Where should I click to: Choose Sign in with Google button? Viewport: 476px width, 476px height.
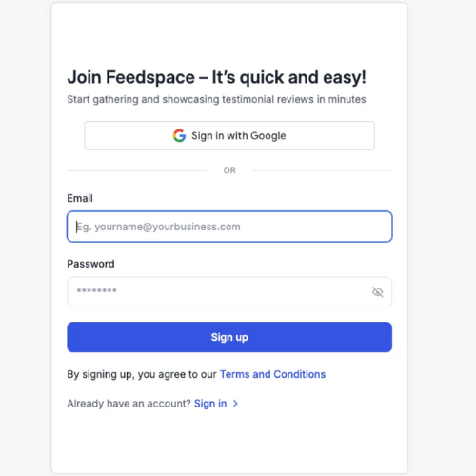tap(229, 135)
